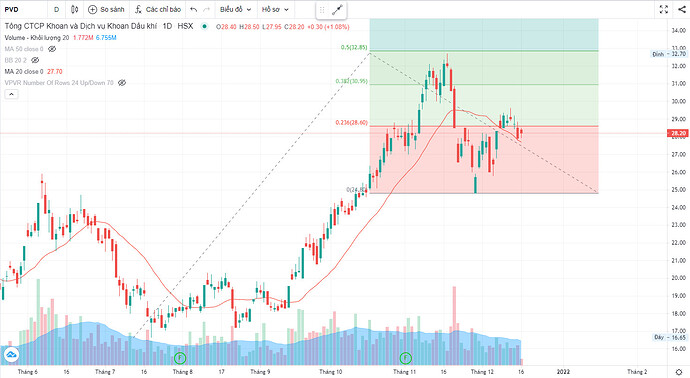Click the 0.236(28.60) Fibonacci level label
Screen dimensions: 690x378
point(351,123)
